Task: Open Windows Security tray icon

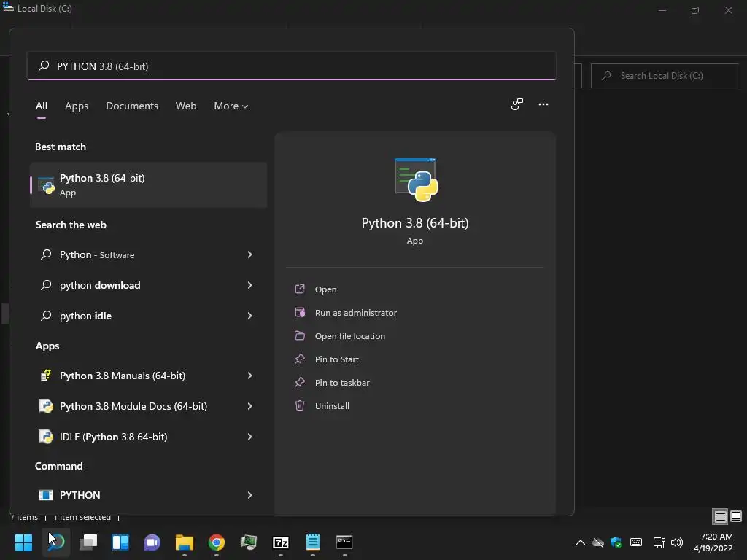Action: pyautogui.click(x=616, y=542)
